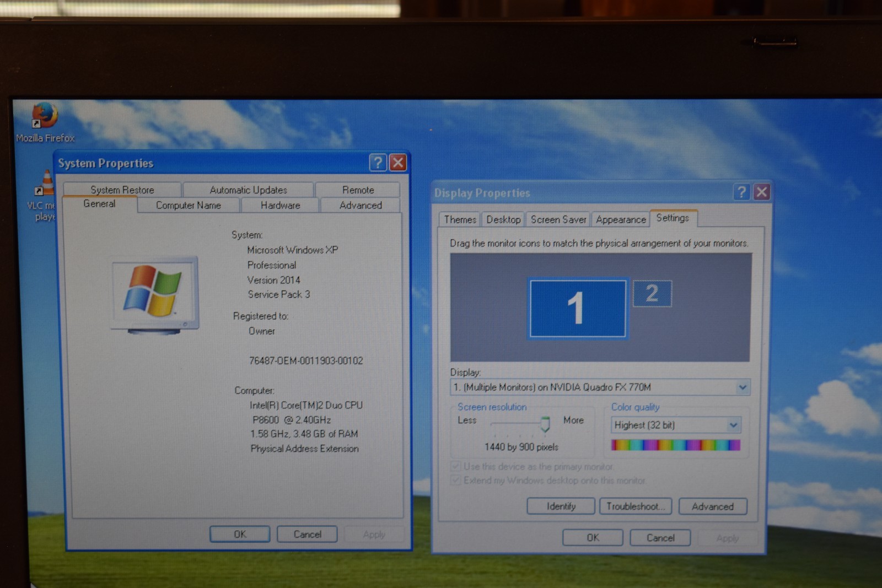Switch to the Hardware tab
Image resolution: width=882 pixels, height=588 pixels.
[280, 205]
